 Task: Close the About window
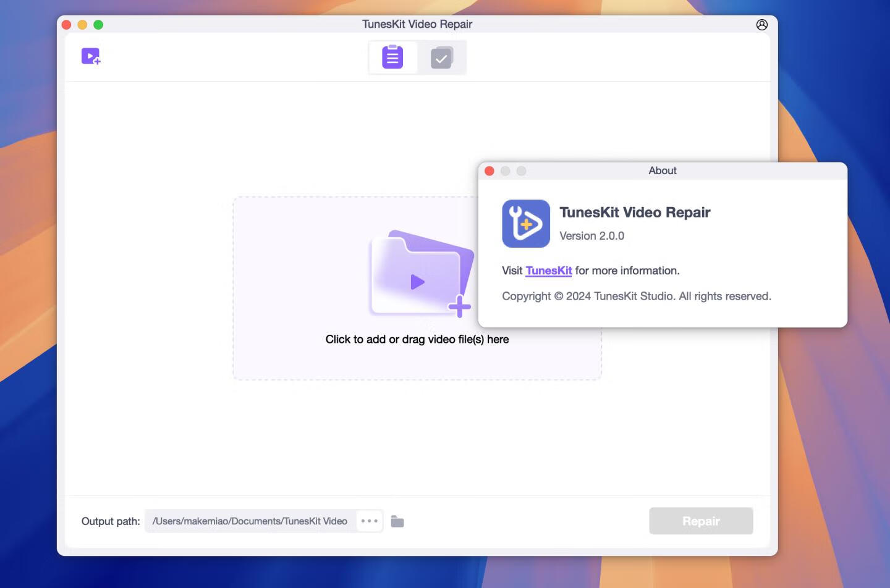point(489,171)
